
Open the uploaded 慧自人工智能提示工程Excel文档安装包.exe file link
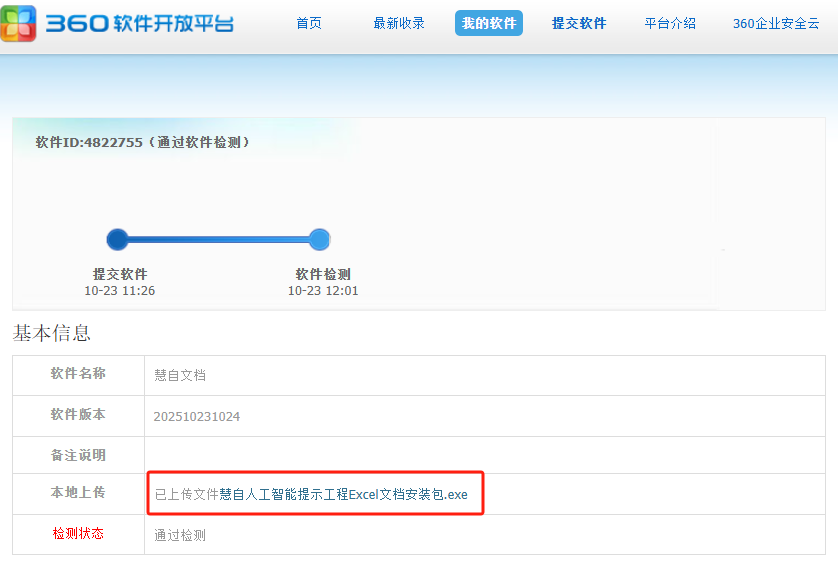(x=343, y=494)
